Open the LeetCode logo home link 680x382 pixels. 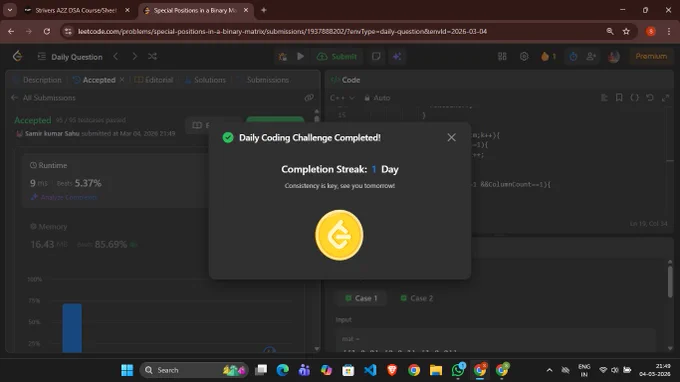tap(17, 56)
